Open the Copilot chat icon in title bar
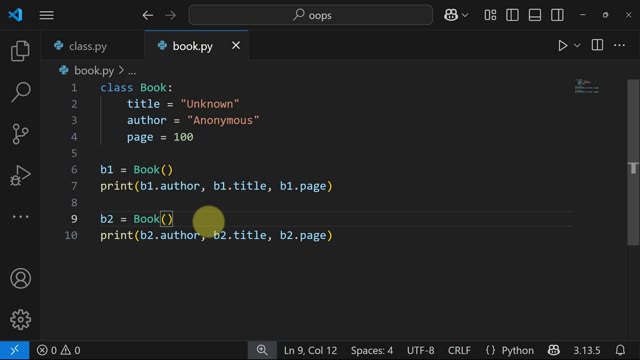Viewport: 640px width, 360px height. pyautogui.click(x=451, y=15)
